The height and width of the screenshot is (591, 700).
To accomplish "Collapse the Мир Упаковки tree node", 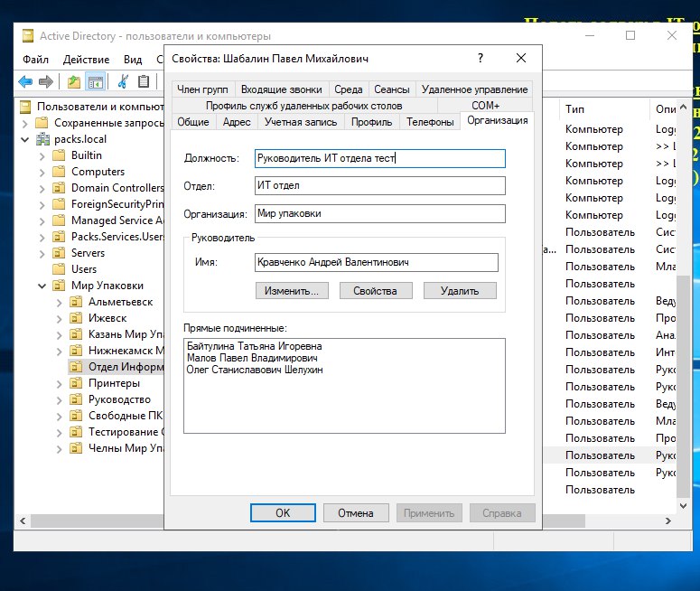I will click(x=42, y=286).
